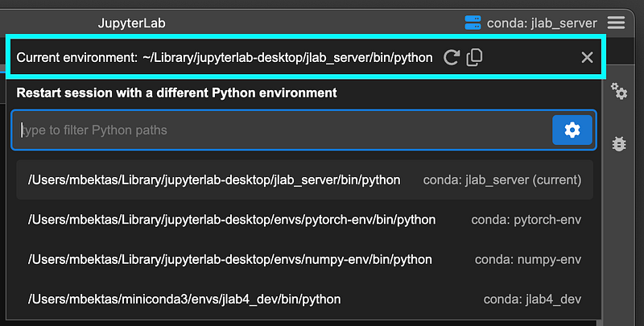The width and height of the screenshot is (644, 326).
Task: Select the pytorch-env Python environment
Action: (x=305, y=220)
